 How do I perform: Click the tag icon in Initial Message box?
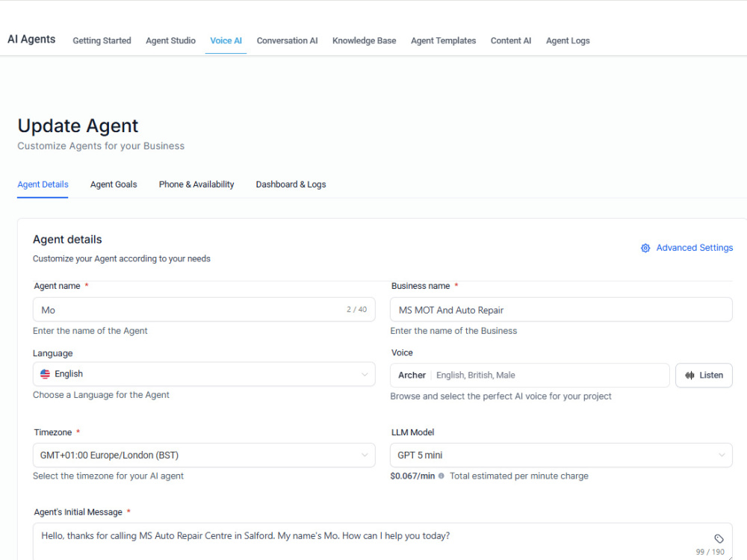click(719, 538)
